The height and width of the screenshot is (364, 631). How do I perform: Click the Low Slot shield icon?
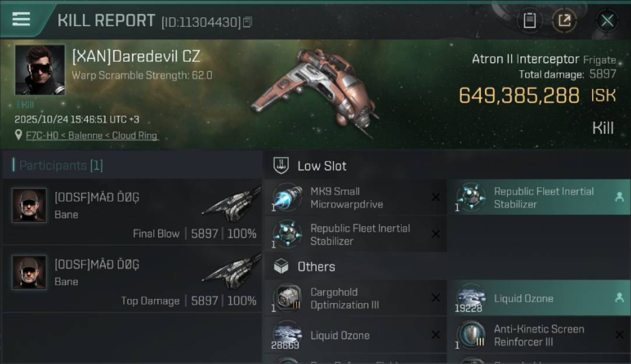282,165
